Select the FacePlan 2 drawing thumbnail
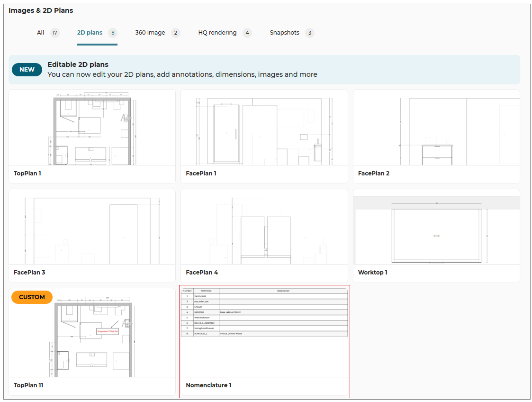This screenshot has height=402, width=532. [436, 128]
